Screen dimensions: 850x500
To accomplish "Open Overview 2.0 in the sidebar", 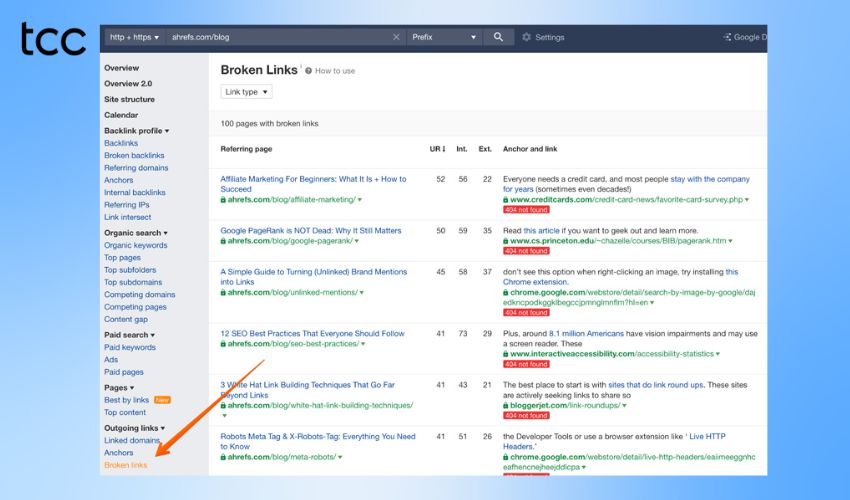I will click(128, 84).
